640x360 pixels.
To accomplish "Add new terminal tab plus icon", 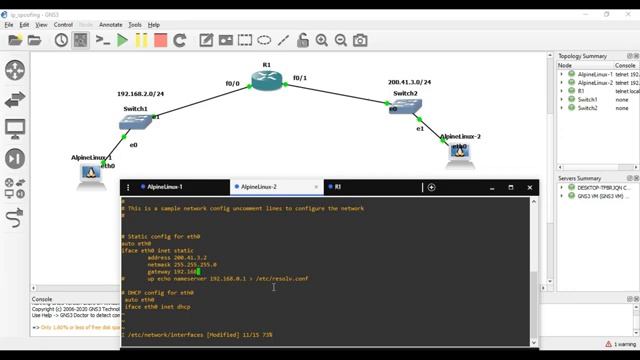I will [x=431, y=187].
